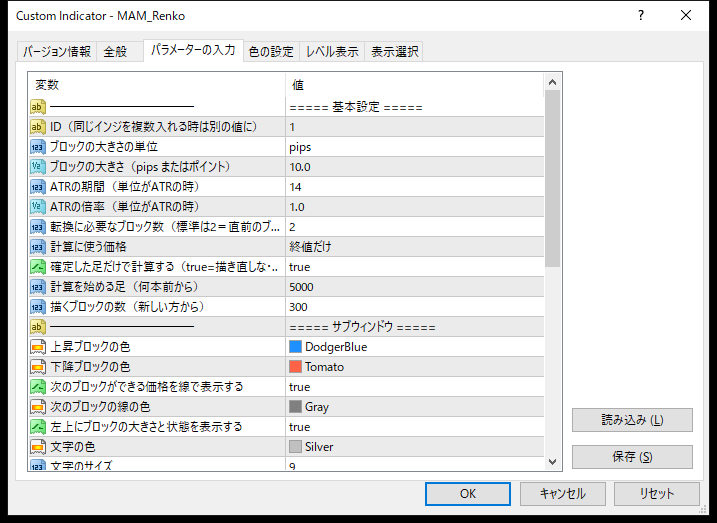Edit drawn blocks count value 300
The height and width of the screenshot is (523, 717).
415,307
